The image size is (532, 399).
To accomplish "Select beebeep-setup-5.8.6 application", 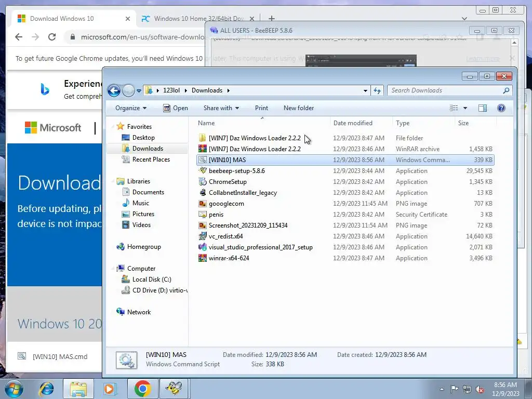I will pyautogui.click(x=345, y=170).
